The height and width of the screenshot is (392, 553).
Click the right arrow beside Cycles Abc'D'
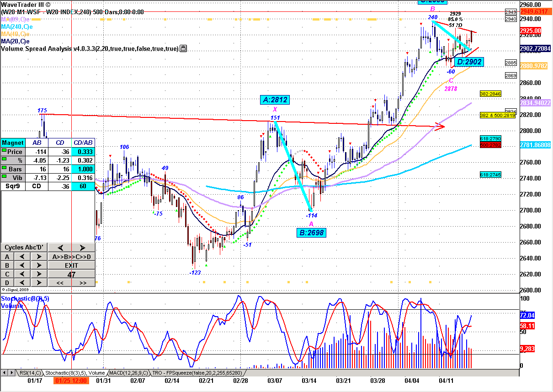(x=83, y=248)
